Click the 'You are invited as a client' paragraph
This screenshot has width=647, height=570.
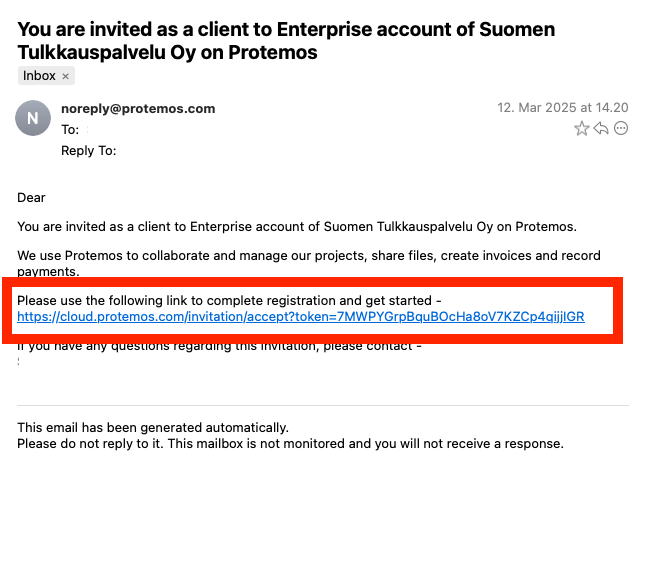coord(297,227)
